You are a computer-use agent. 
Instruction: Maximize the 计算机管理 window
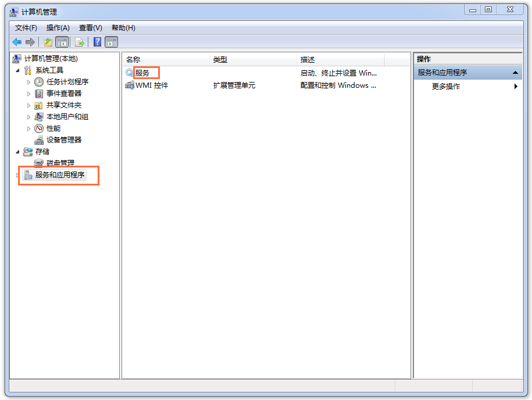point(488,10)
